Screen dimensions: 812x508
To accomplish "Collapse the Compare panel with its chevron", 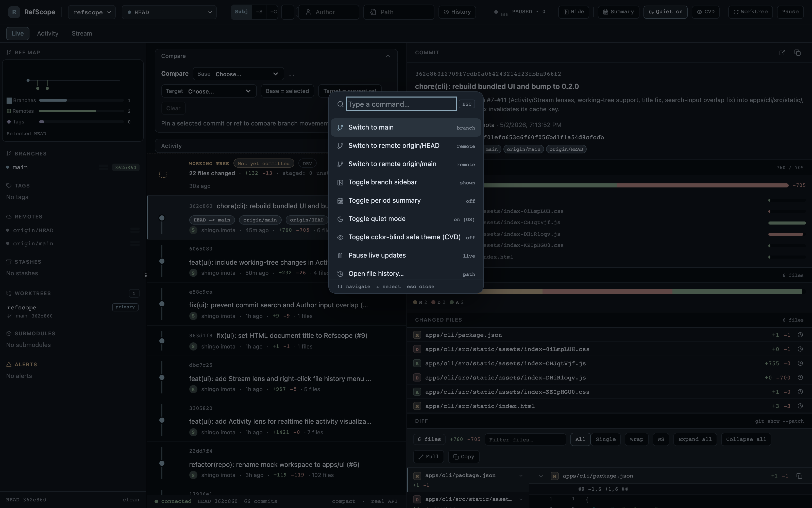I will click(388, 56).
